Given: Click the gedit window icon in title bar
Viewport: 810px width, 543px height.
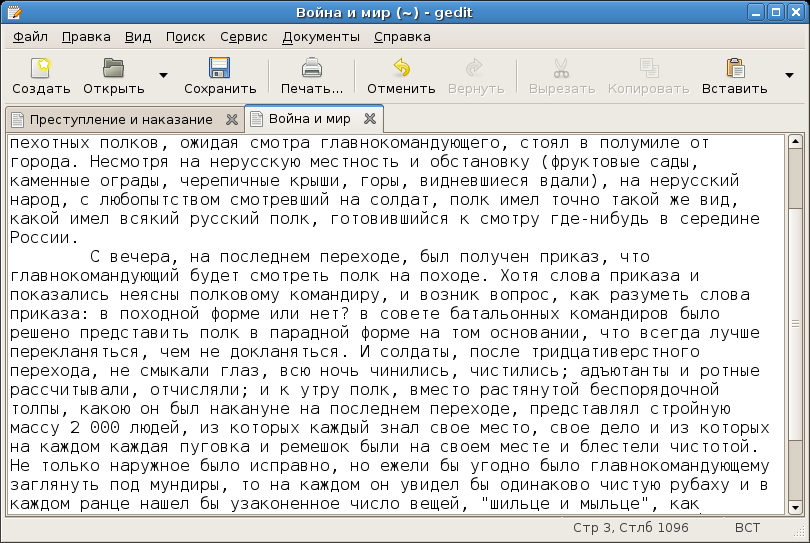Looking at the screenshot, I should tap(14, 12).
